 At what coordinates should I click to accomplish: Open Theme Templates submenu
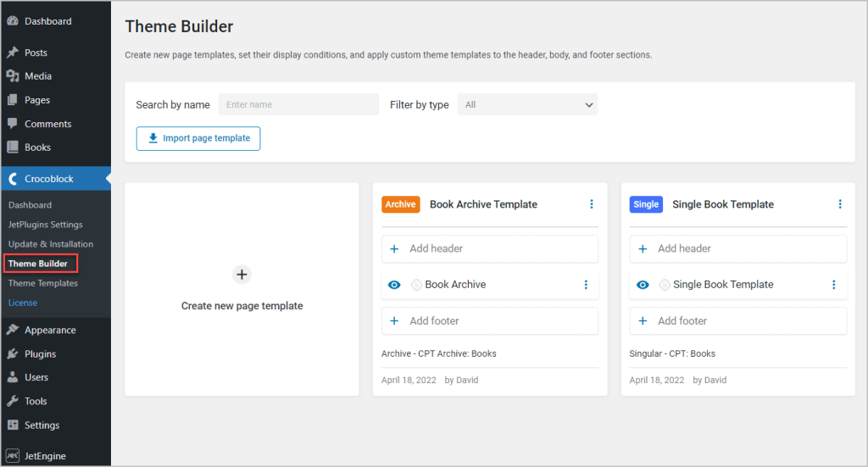coord(43,283)
